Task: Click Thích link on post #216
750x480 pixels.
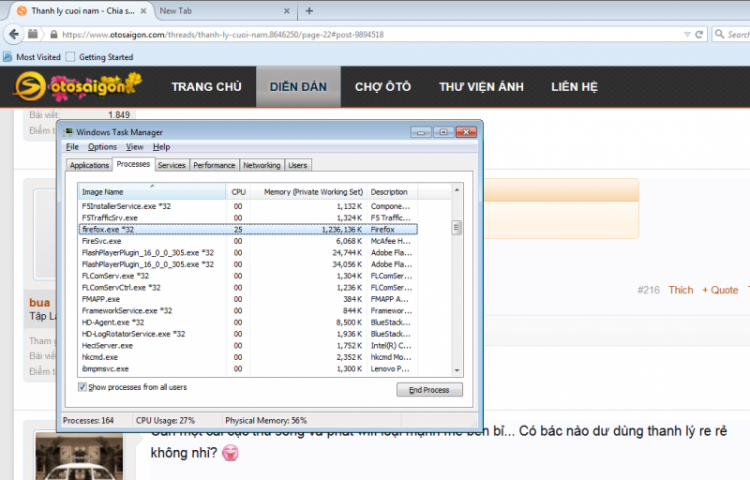Action: [681, 290]
